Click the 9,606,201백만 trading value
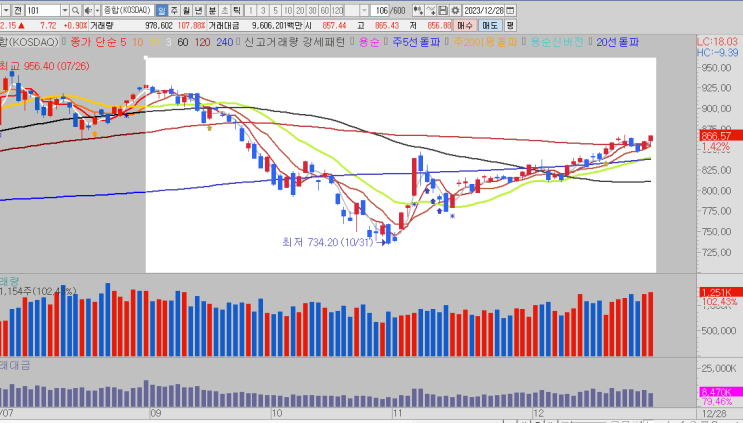 (276, 26)
